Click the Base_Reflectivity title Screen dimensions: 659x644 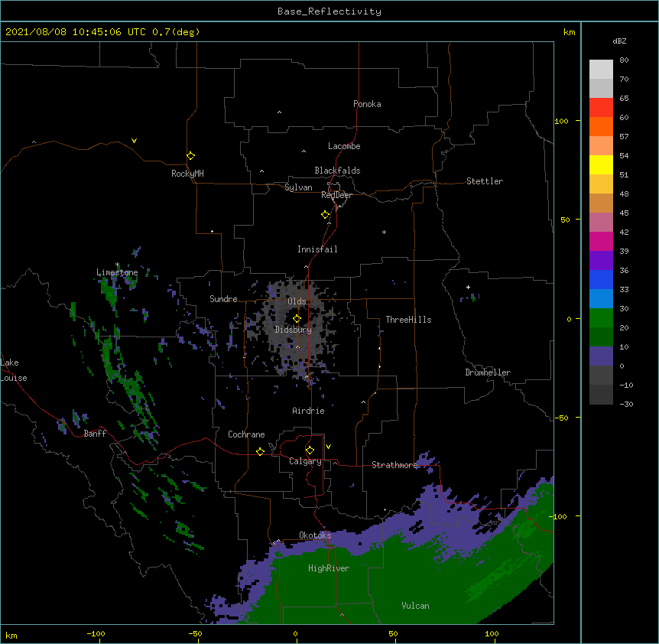tap(329, 11)
